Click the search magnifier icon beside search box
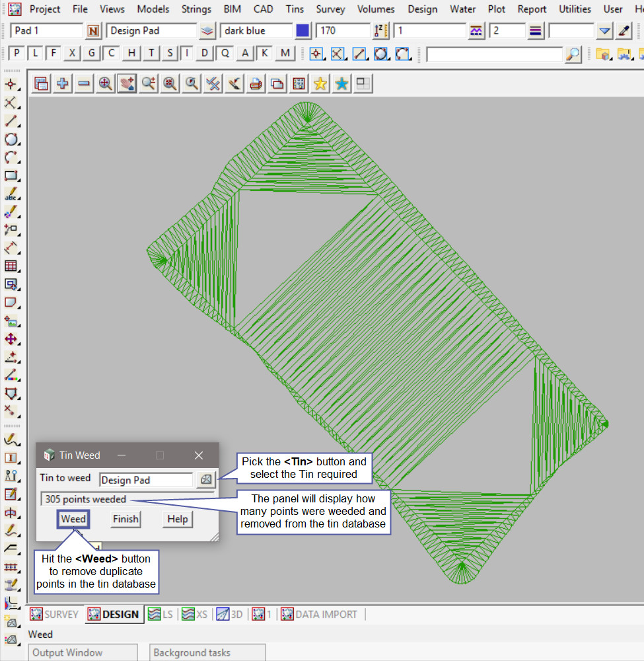This screenshot has height=661, width=644. click(x=573, y=54)
